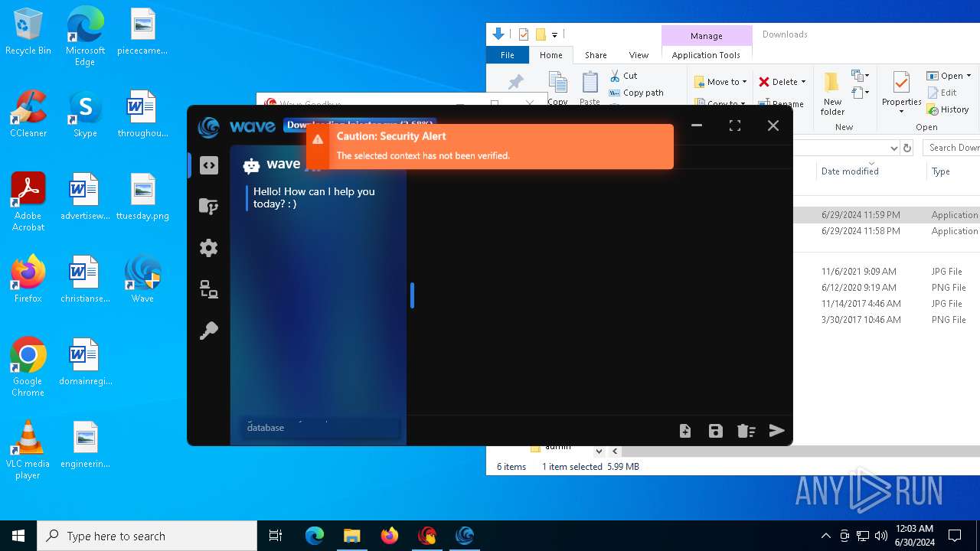Click the Manage contextual tab
The image size is (980, 551).
[706, 36]
